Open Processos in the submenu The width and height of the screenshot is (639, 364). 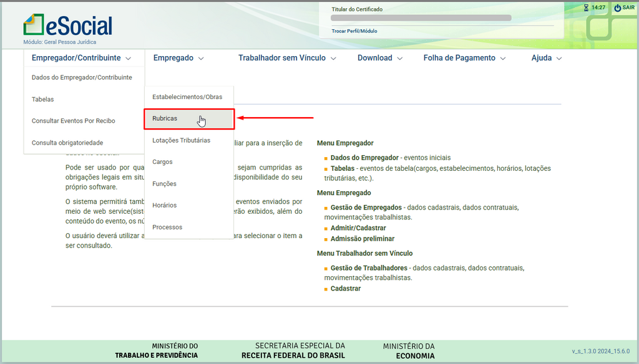tap(167, 227)
